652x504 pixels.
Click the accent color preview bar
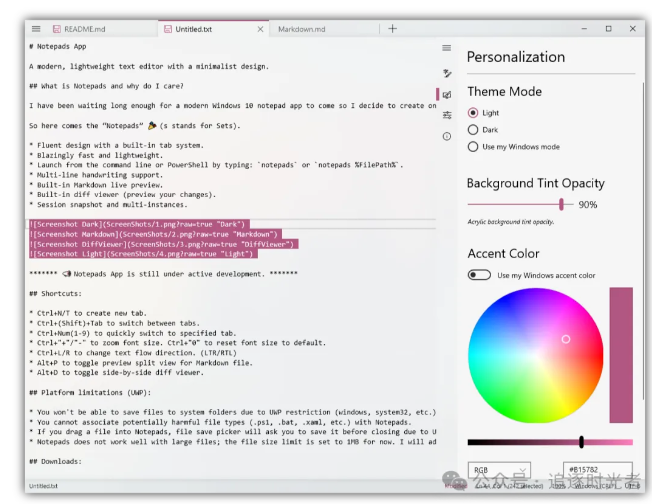coord(621,355)
